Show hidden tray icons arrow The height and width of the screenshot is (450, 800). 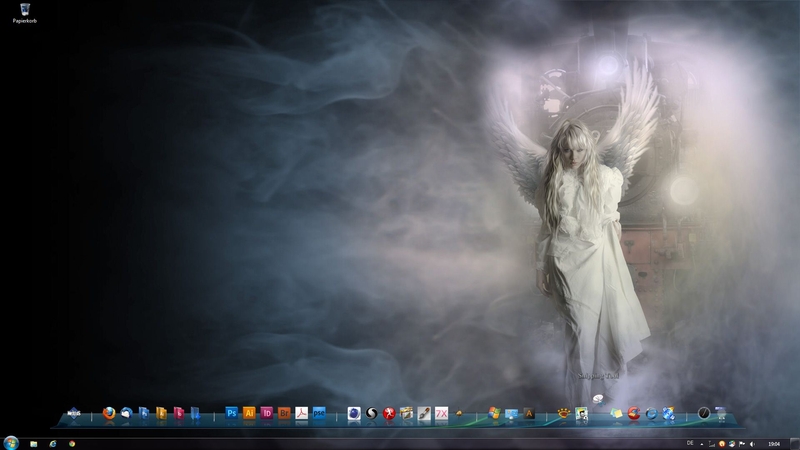click(x=702, y=444)
